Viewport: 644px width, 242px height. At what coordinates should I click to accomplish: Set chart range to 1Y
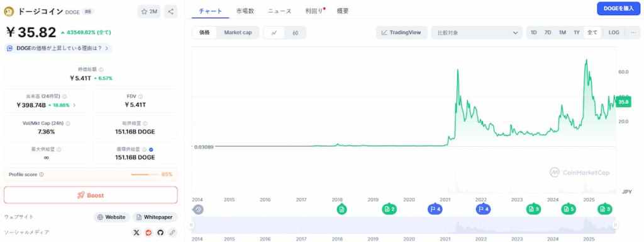coord(576,33)
